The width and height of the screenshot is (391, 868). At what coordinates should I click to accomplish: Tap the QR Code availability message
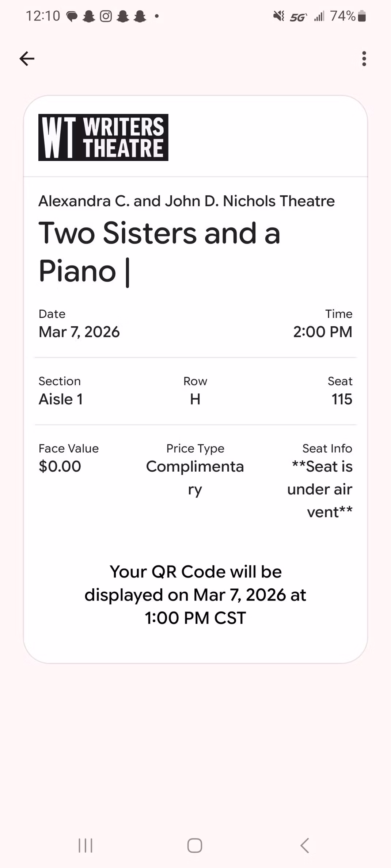pyautogui.click(x=195, y=595)
